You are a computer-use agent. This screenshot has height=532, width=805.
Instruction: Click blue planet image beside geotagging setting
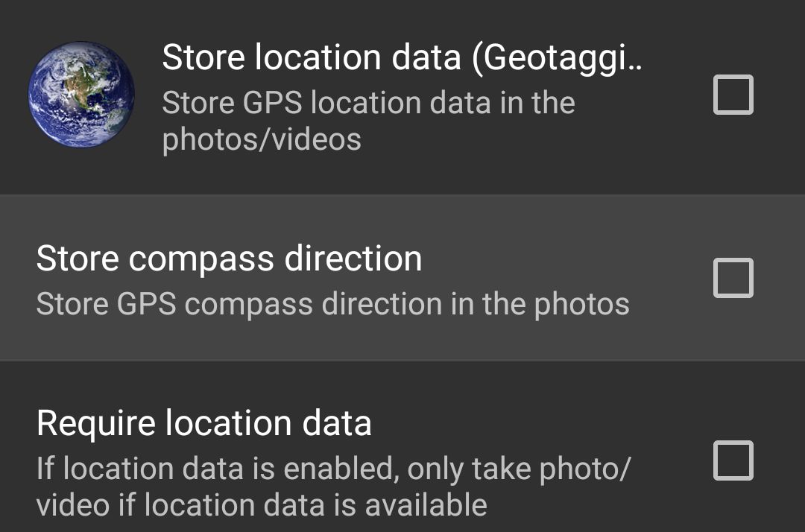(81, 95)
